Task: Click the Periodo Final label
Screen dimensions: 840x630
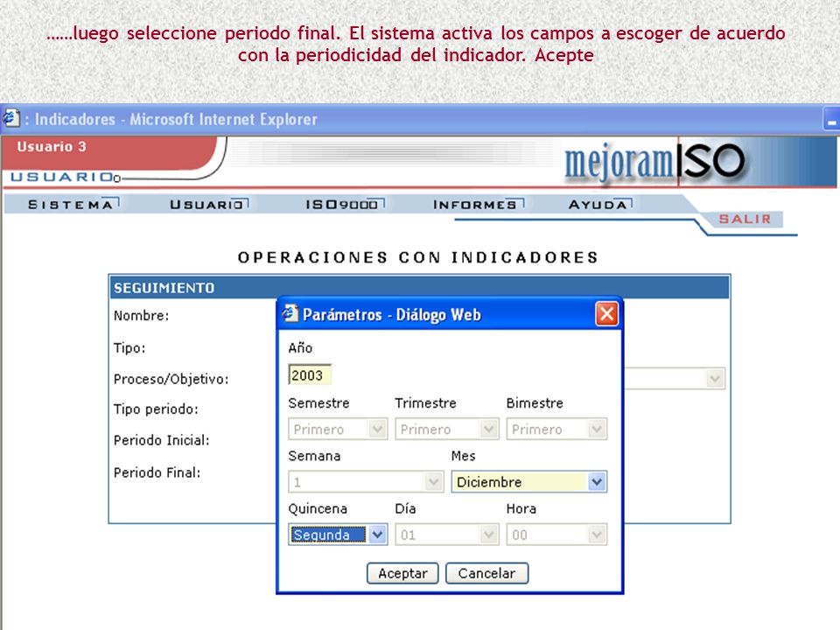Action: [157, 472]
